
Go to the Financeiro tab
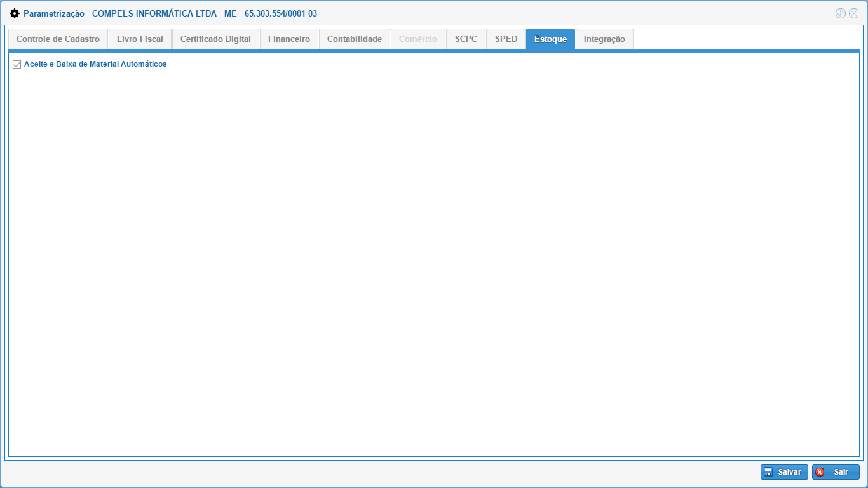pos(289,39)
